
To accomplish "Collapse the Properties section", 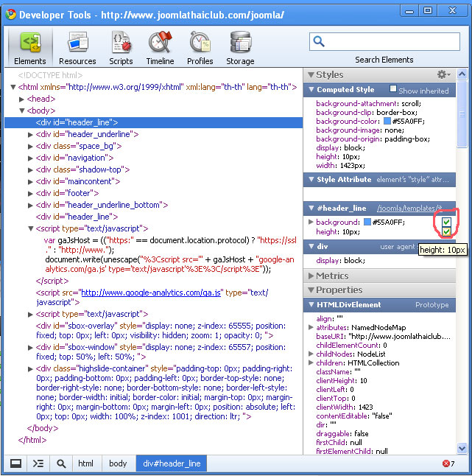I will [311, 290].
